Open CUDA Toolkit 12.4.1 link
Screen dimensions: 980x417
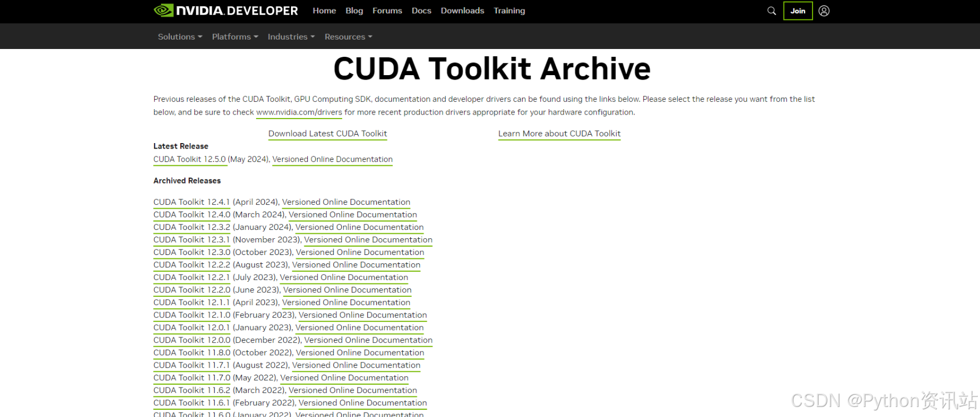[x=191, y=202]
